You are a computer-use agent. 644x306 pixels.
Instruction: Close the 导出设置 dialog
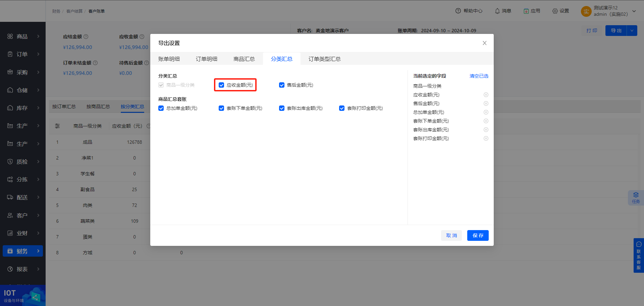point(485,43)
